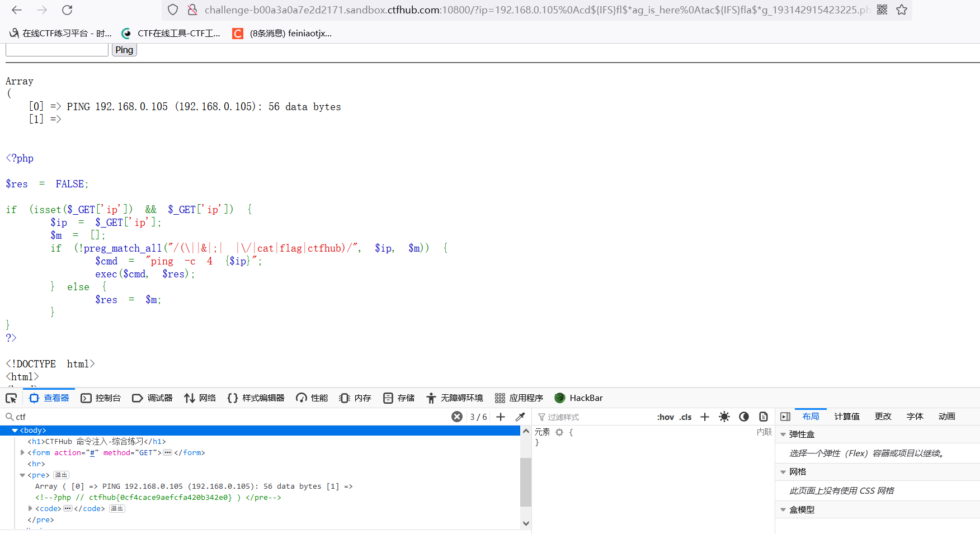Toggle the :hov pseudo-class panel
The height and width of the screenshot is (534, 980).
point(666,417)
